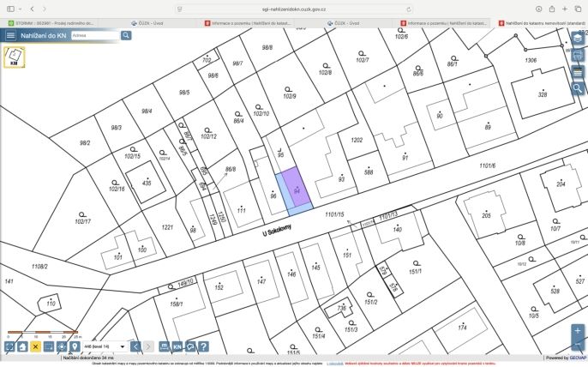Expand the scale level dropdown
This screenshot has width=588, height=367.
click(x=105, y=346)
